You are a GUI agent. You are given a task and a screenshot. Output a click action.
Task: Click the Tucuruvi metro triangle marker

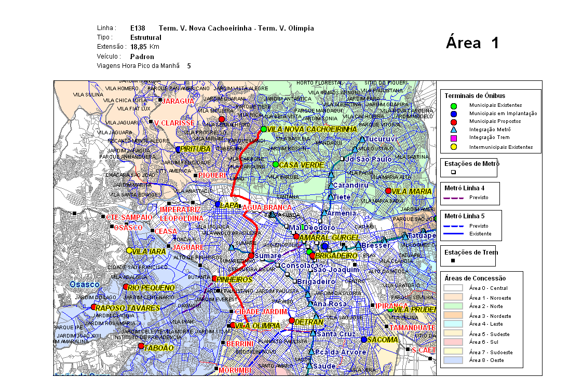coord(362,139)
